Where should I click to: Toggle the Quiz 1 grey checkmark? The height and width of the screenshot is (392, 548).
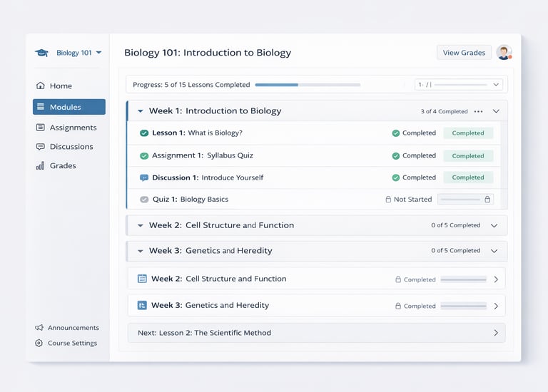(x=144, y=200)
